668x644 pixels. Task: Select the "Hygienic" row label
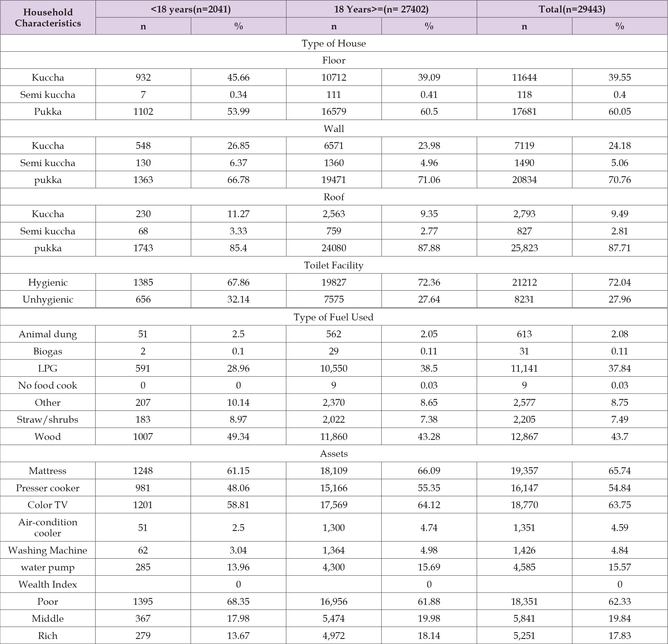(x=48, y=282)
